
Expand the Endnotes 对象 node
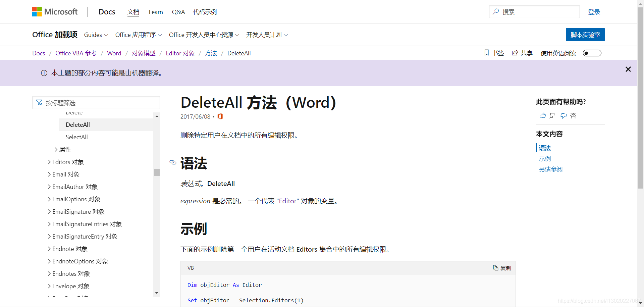49,274
